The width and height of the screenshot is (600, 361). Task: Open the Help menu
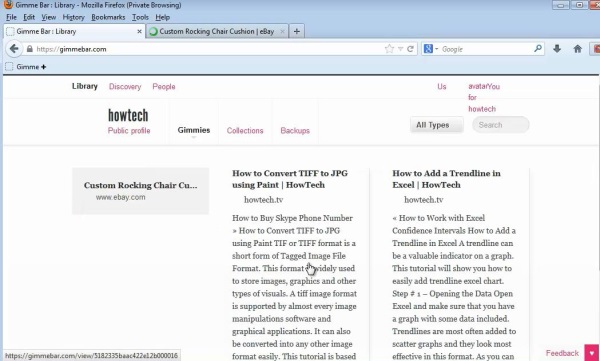(x=162, y=17)
